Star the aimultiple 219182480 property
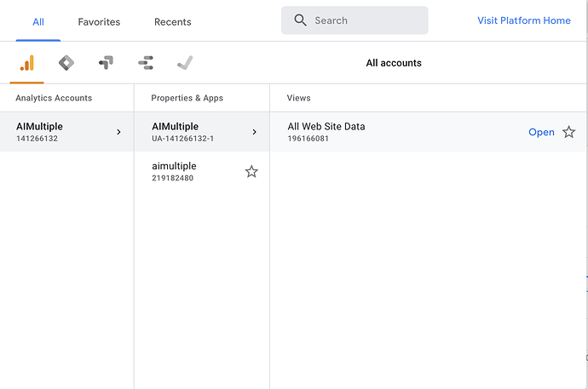 tap(251, 172)
